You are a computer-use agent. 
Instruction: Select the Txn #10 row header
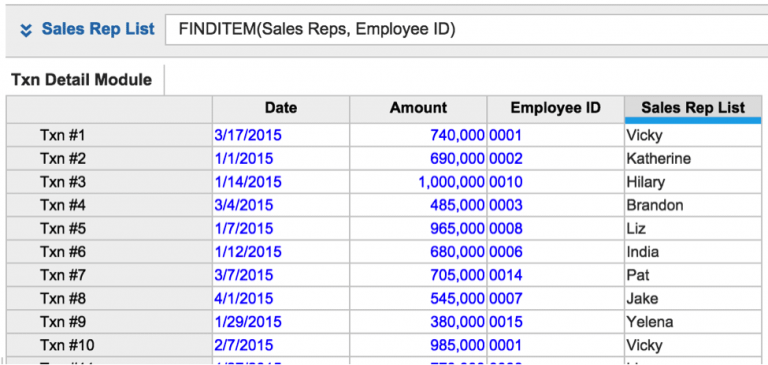pyautogui.click(x=109, y=346)
